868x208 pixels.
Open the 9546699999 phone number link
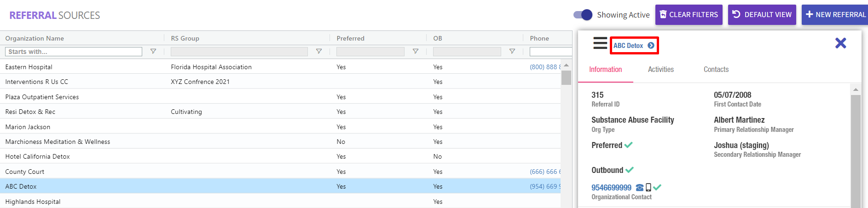point(611,188)
